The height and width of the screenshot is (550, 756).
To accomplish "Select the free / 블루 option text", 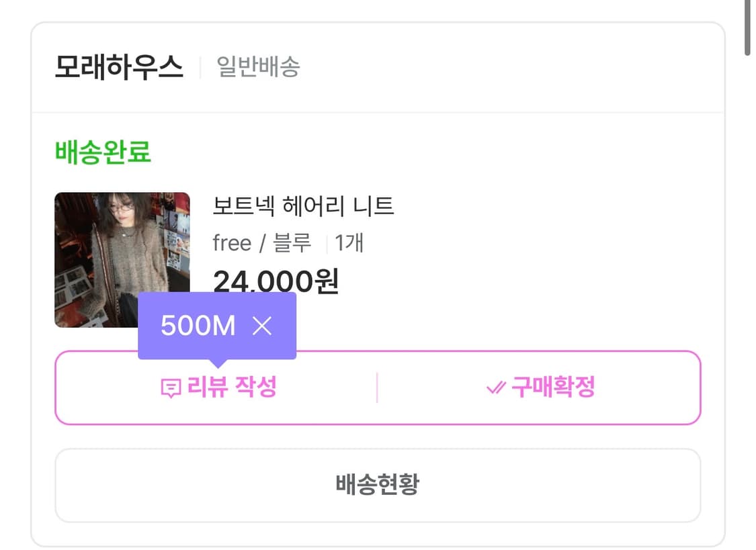I will click(262, 242).
